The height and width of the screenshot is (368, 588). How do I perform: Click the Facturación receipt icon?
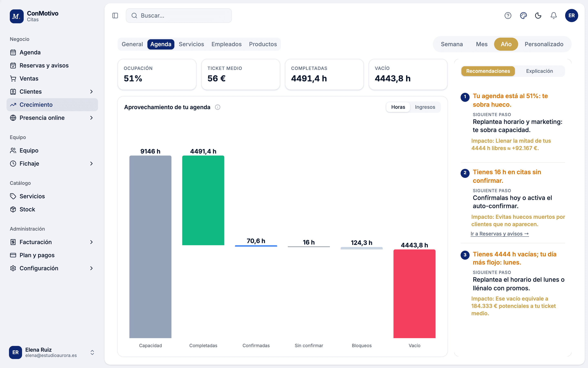[x=13, y=242]
